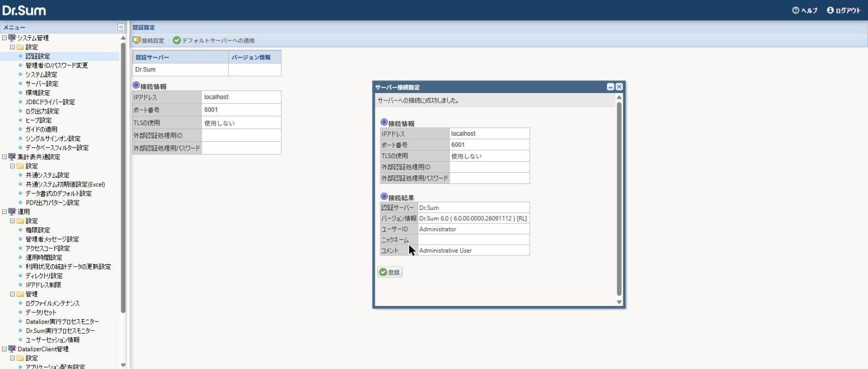Collapse the 集計表共通設定 tree node
868x369 pixels.
(x=4, y=157)
